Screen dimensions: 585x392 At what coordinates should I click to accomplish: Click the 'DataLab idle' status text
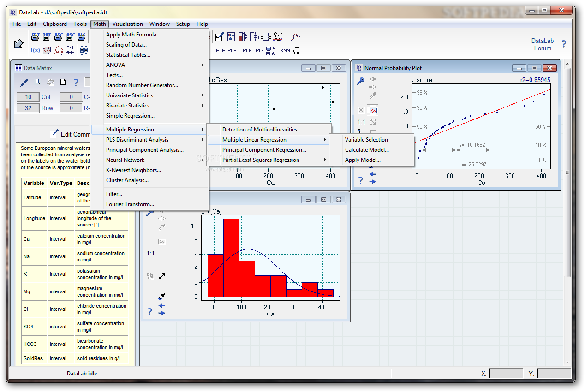tap(82, 374)
